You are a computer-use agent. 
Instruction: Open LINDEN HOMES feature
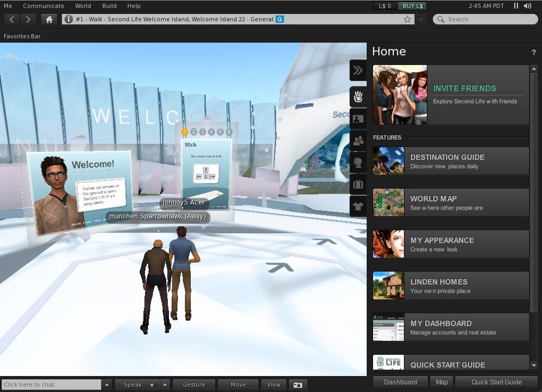451,286
